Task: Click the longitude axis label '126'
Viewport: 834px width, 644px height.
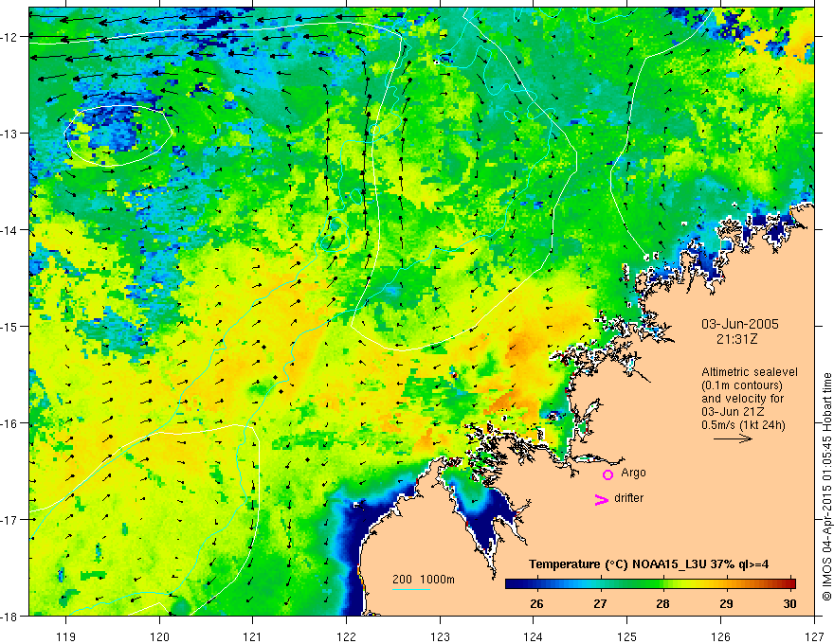Action: tap(721, 636)
